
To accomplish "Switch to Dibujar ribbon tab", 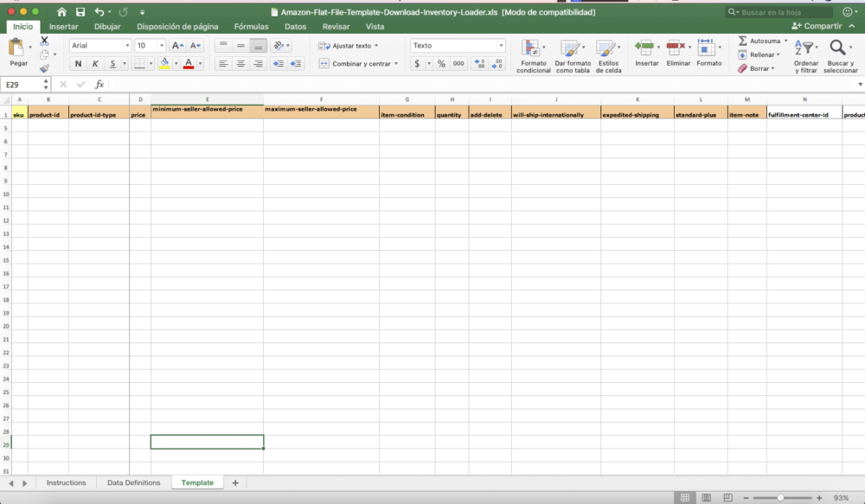I will [x=107, y=27].
